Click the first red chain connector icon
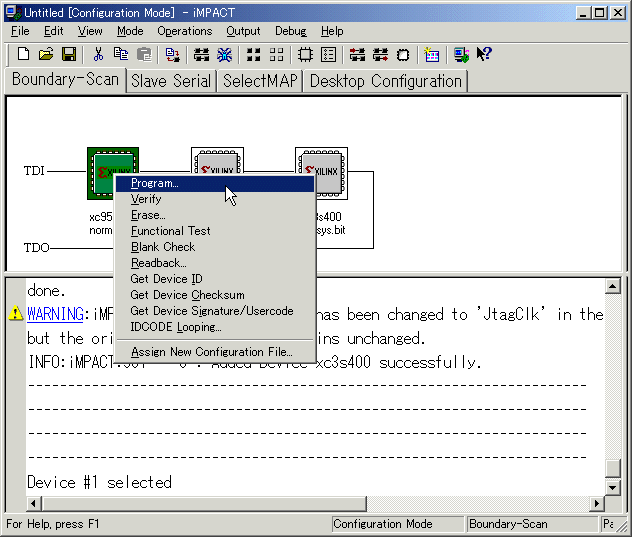632x537 pixels. [358, 55]
